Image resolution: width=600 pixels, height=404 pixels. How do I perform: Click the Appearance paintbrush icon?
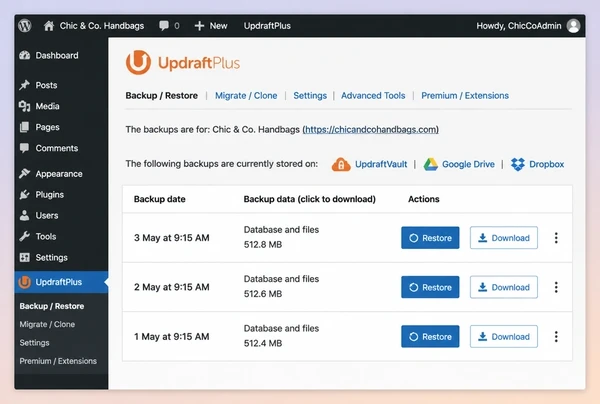(x=25, y=174)
